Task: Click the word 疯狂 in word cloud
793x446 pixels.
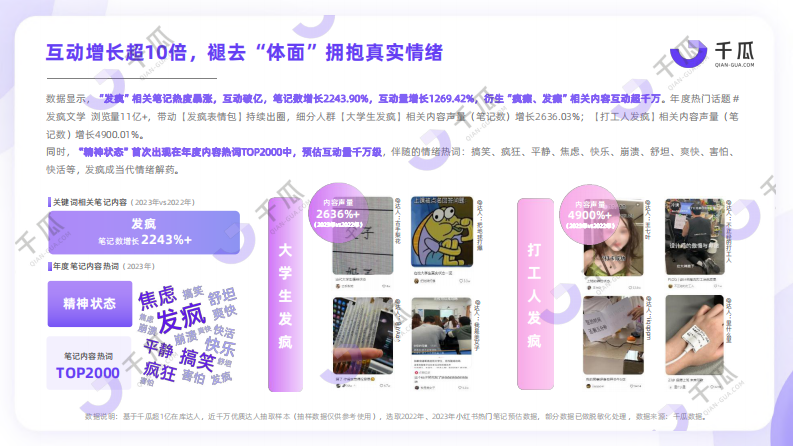Action: (159, 371)
